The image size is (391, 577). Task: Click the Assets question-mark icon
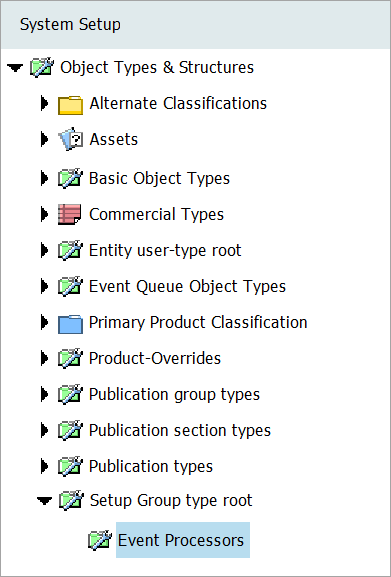tap(70, 139)
